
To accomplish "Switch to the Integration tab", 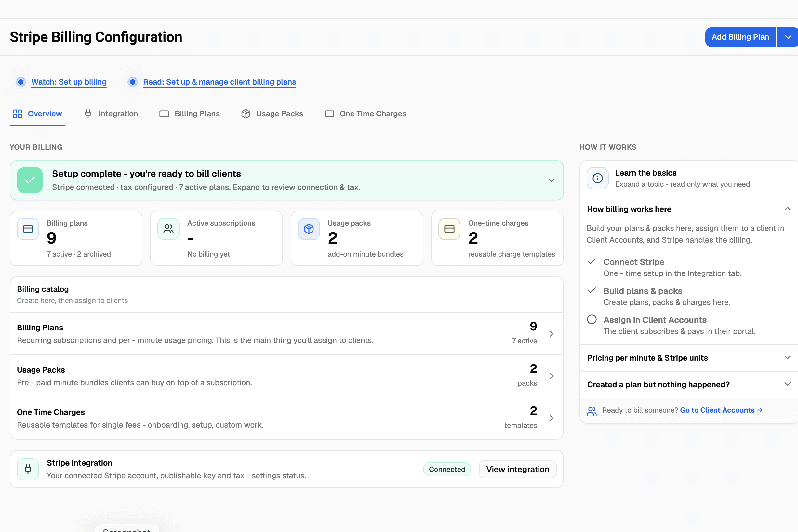I will (x=111, y=114).
